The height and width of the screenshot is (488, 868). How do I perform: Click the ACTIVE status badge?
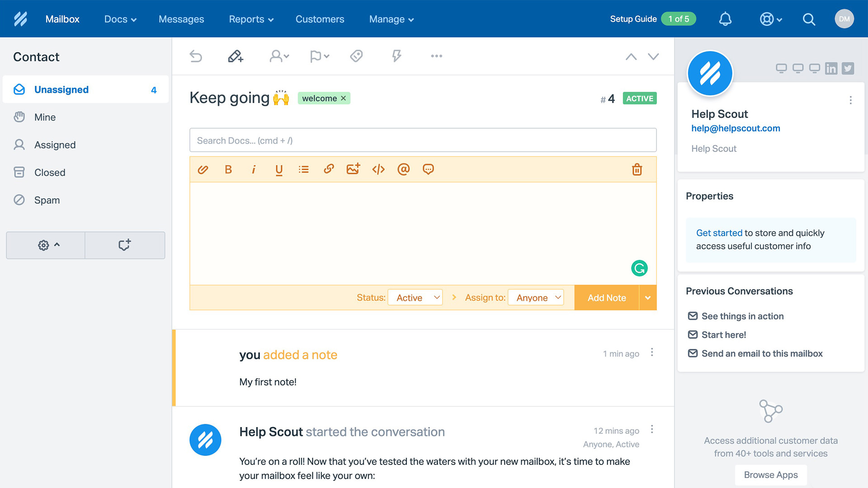point(640,99)
